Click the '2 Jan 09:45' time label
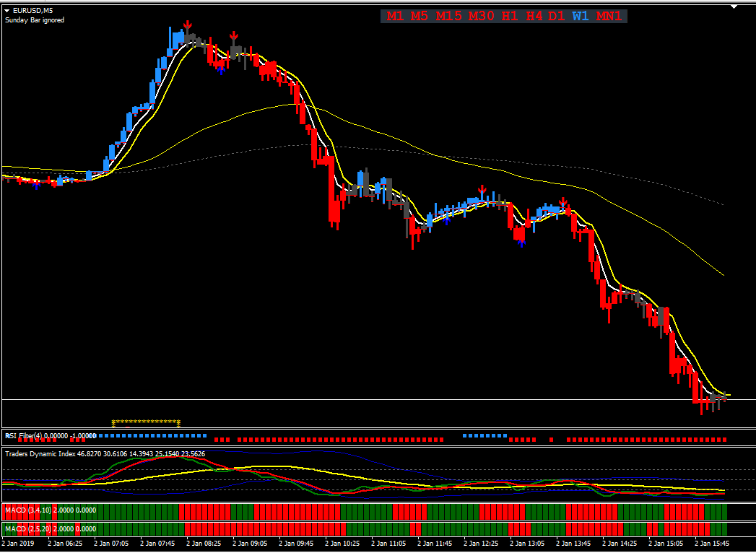The height and width of the screenshot is (553, 756). (297, 544)
